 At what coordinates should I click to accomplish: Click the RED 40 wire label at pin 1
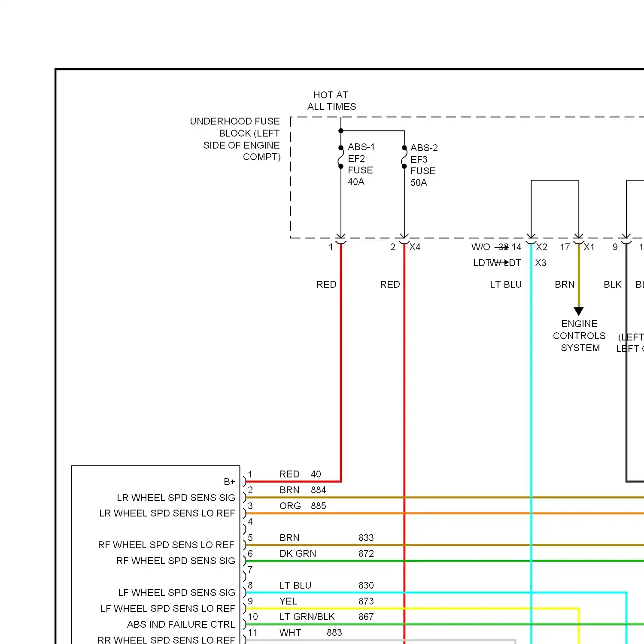point(300,474)
